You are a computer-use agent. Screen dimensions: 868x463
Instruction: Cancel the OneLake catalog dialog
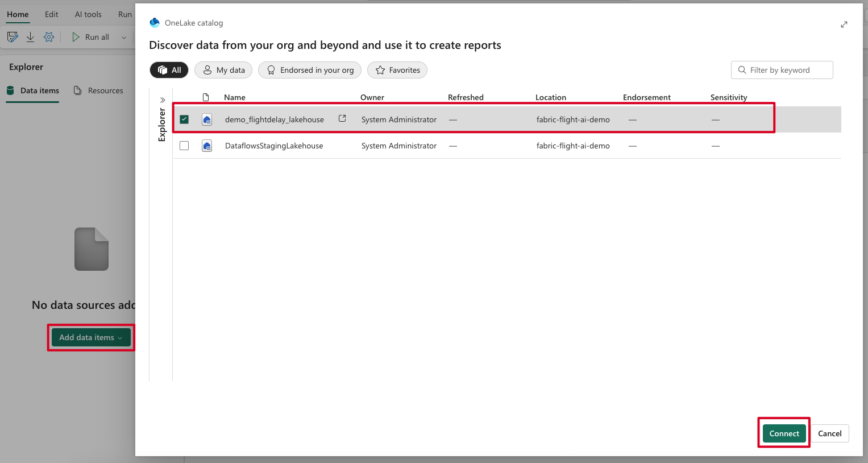coord(829,433)
